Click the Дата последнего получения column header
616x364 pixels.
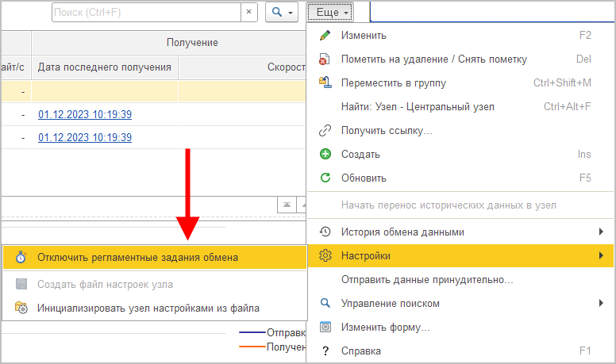[105, 67]
